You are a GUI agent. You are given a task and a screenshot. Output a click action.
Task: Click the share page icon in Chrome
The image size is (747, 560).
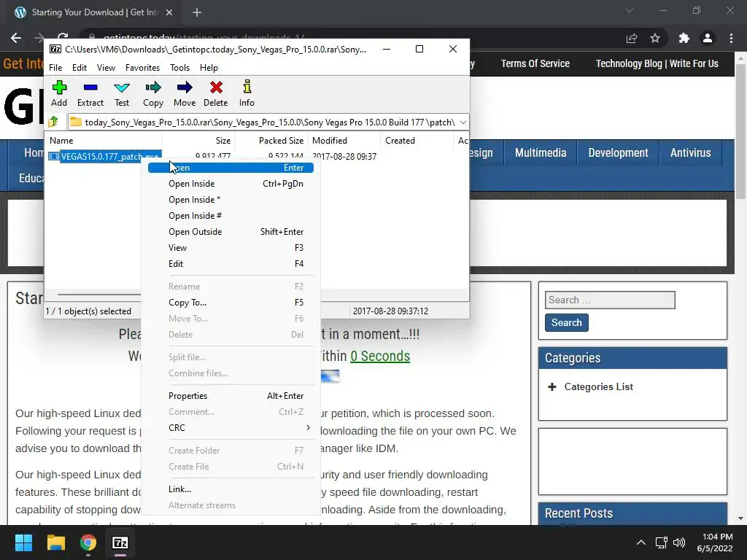click(x=632, y=38)
